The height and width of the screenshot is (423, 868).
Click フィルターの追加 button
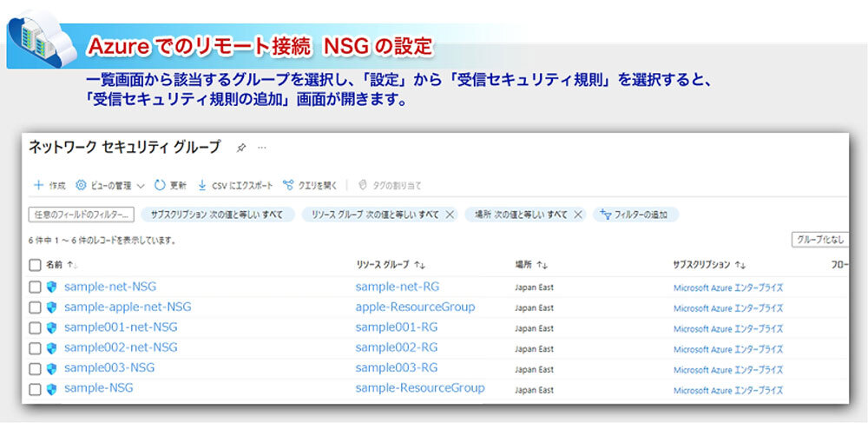click(x=635, y=215)
